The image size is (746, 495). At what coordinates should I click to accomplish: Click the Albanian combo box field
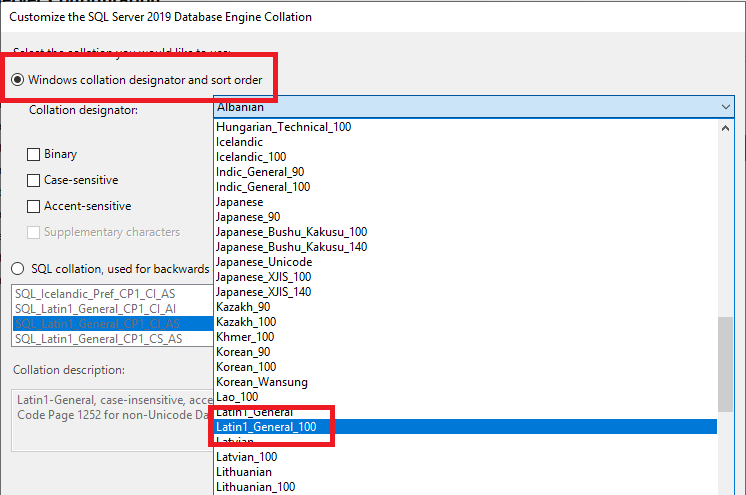coord(460,107)
